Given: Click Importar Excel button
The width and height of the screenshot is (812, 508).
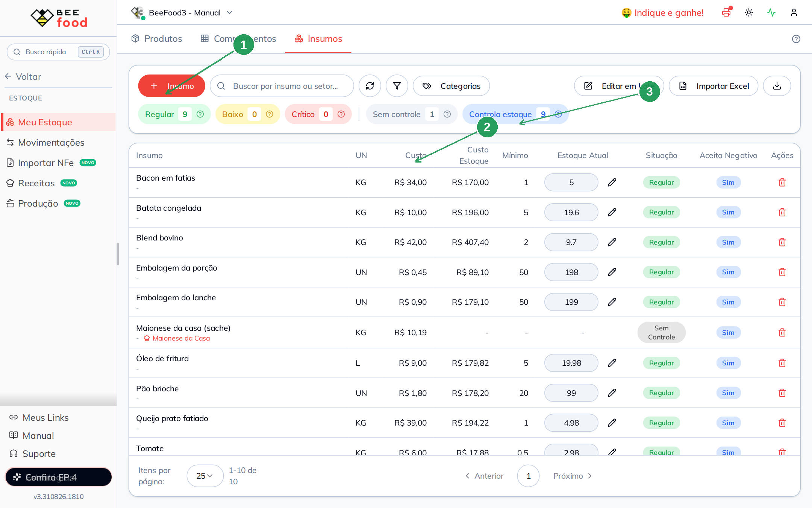Looking at the screenshot, I should (x=714, y=86).
